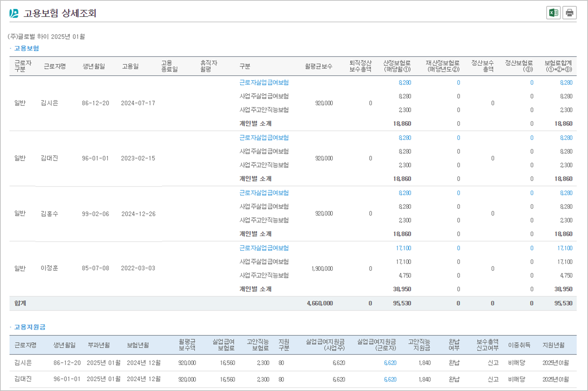The height and width of the screenshot is (391, 588).
Task: Click 김시은's 실업급여보험료 16,560 value
Action: [227, 363]
